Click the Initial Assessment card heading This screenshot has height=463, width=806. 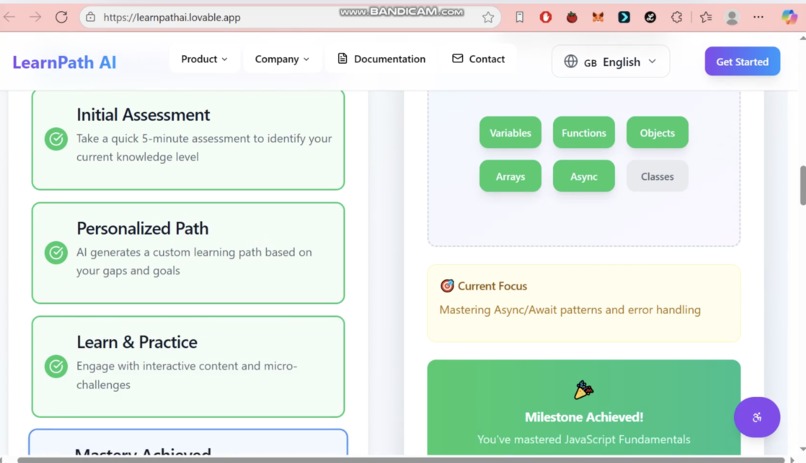[x=143, y=115]
